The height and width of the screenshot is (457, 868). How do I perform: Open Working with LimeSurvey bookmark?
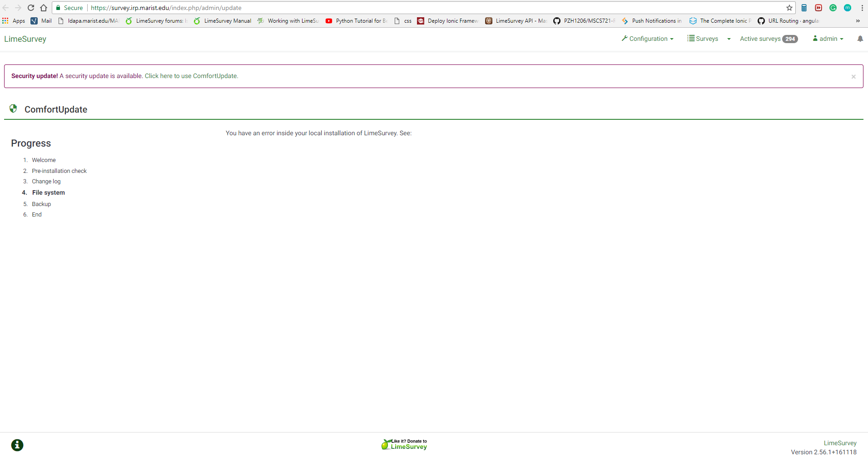(288, 21)
